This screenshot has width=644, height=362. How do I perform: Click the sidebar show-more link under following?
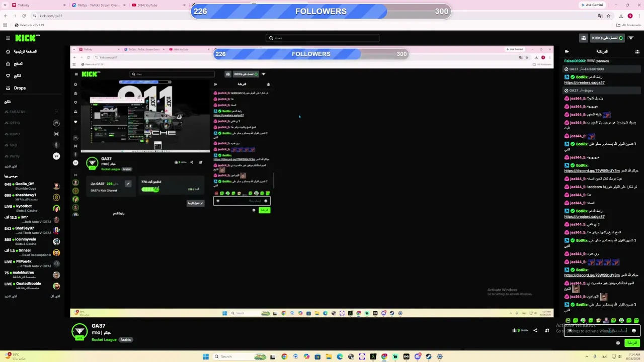[11, 166]
